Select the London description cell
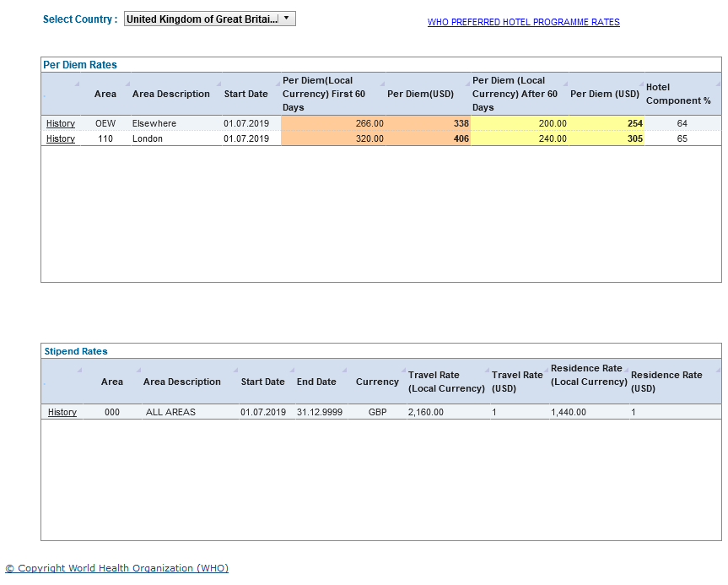 pyautogui.click(x=147, y=139)
